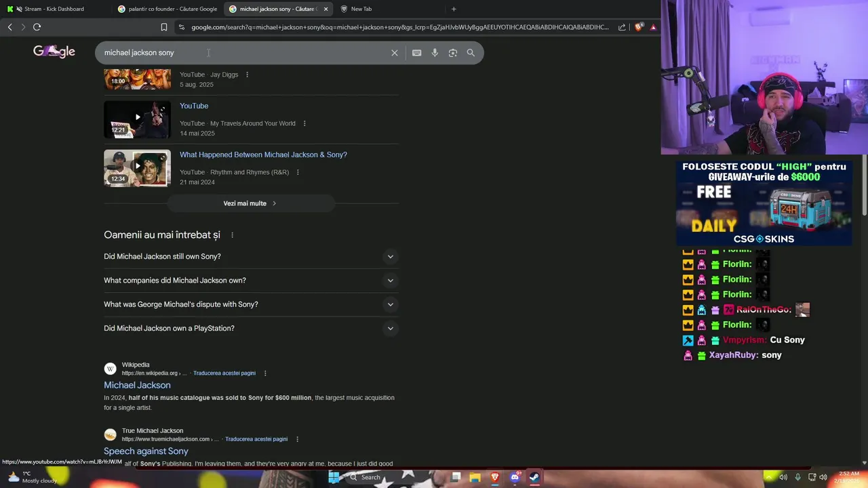Open Steam from the taskbar
The width and height of the screenshot is (868, 488).
pos(534,477)
